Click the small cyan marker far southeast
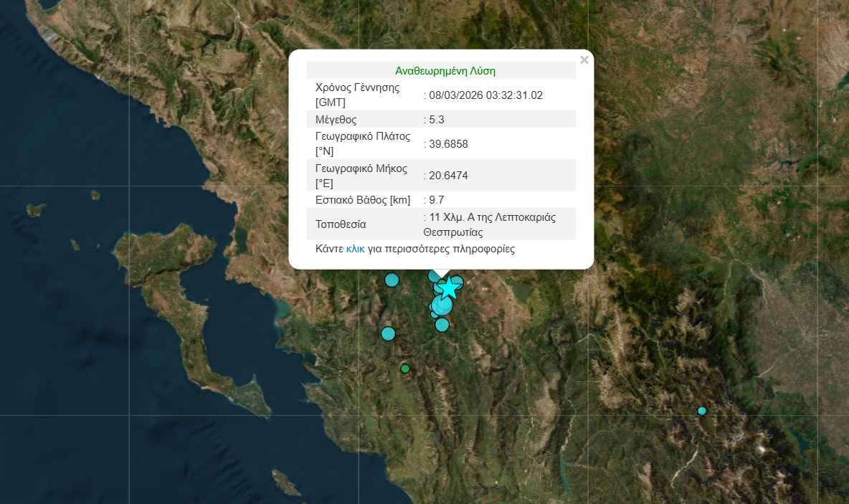This screenshot has width=849, height=504. (702, 411)
